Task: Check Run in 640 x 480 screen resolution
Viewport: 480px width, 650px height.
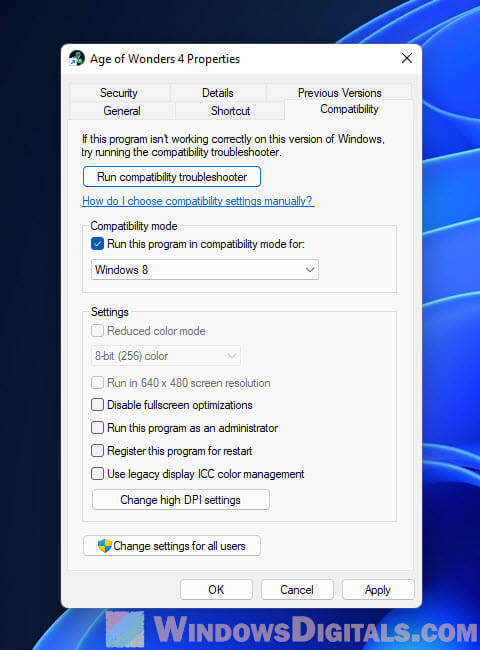Action: pos(97,383)
